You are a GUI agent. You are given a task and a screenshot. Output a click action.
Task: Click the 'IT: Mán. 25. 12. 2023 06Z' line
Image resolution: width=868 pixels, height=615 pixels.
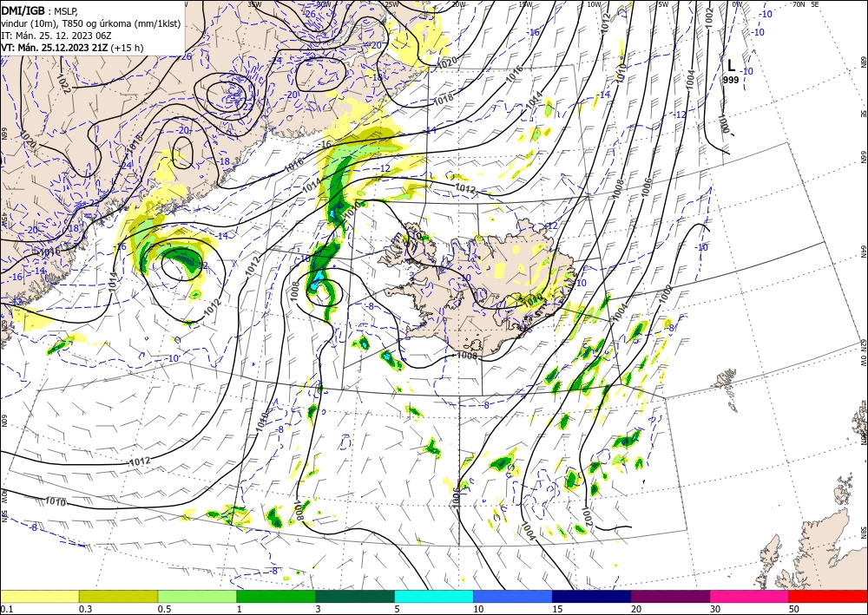pos(56,36)
